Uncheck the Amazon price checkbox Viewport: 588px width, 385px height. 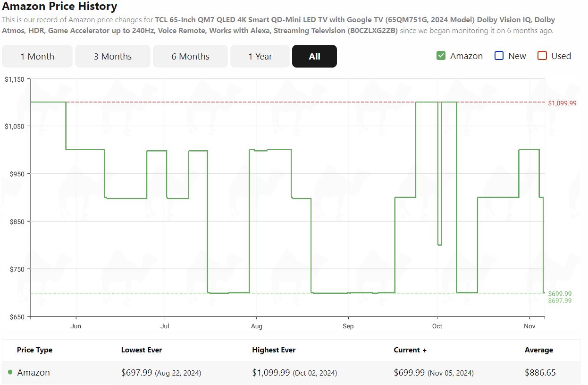[441, 56]
